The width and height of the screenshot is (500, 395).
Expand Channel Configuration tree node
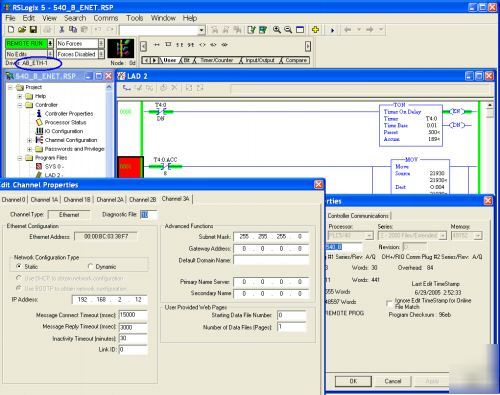pyautogui.click(x=30, y=140)
